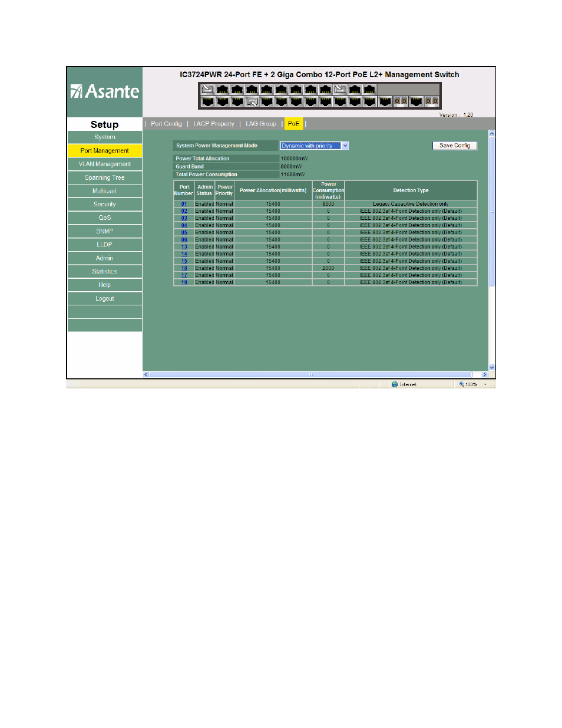Click the last SFP combo slot icon
The width and height of the screenshot is (562, 728).
[x=432, y=101]
